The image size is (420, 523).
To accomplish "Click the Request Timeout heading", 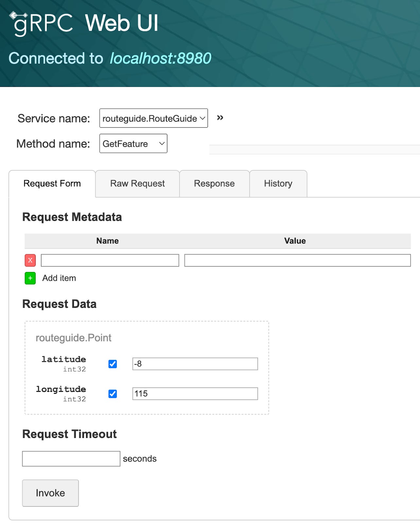I will click(69, 434).
